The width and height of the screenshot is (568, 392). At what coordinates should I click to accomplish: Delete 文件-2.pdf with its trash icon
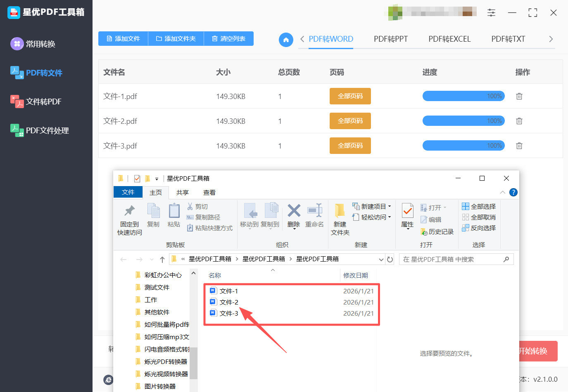[519, 121]
